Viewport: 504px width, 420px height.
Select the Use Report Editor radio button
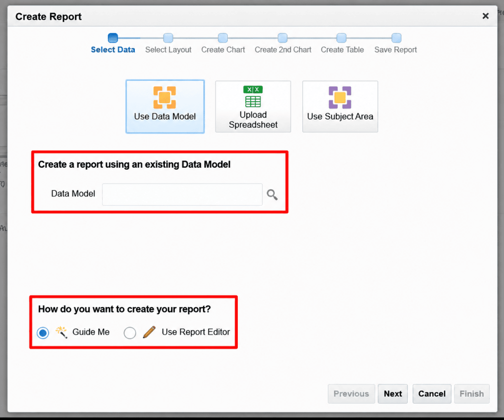point(130,332)
